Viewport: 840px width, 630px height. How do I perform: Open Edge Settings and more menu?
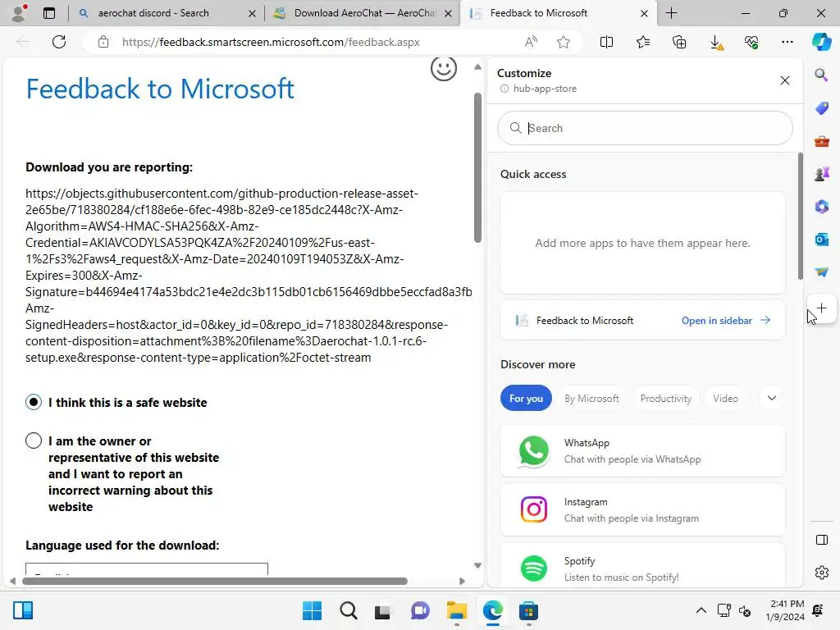787,42
